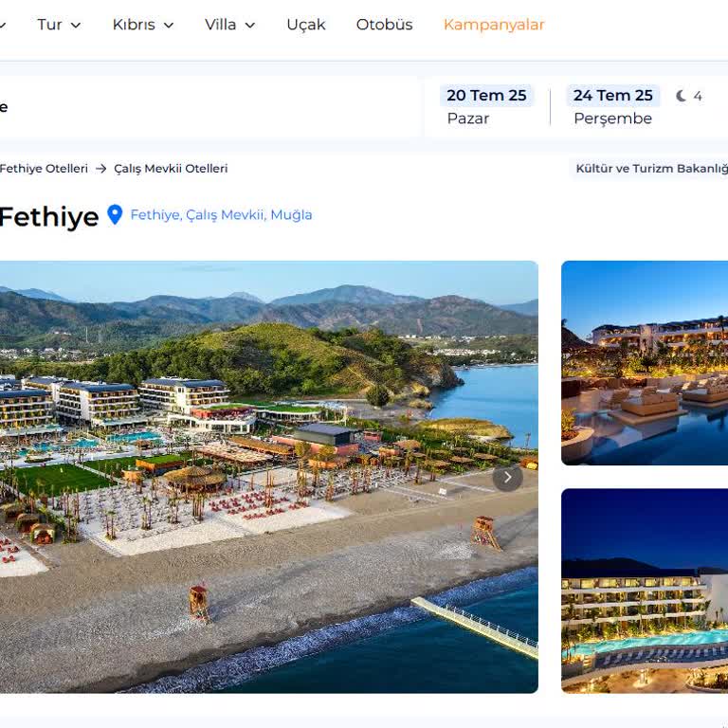Advance gallery with the next-photo arrow
Viewport: 728px width, 728px height.
coord(507,478)
